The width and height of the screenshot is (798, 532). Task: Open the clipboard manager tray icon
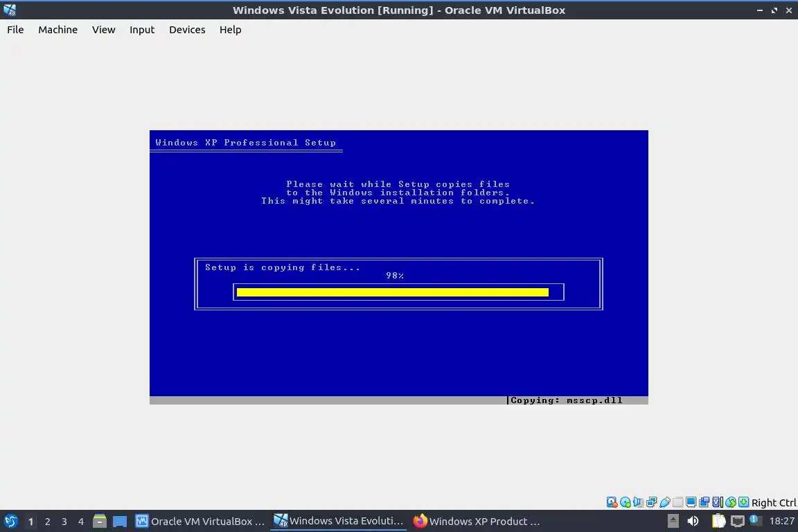[718, 521]
